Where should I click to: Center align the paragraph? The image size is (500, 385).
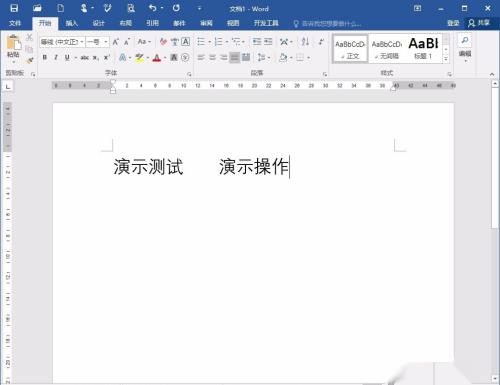point(212,57)
